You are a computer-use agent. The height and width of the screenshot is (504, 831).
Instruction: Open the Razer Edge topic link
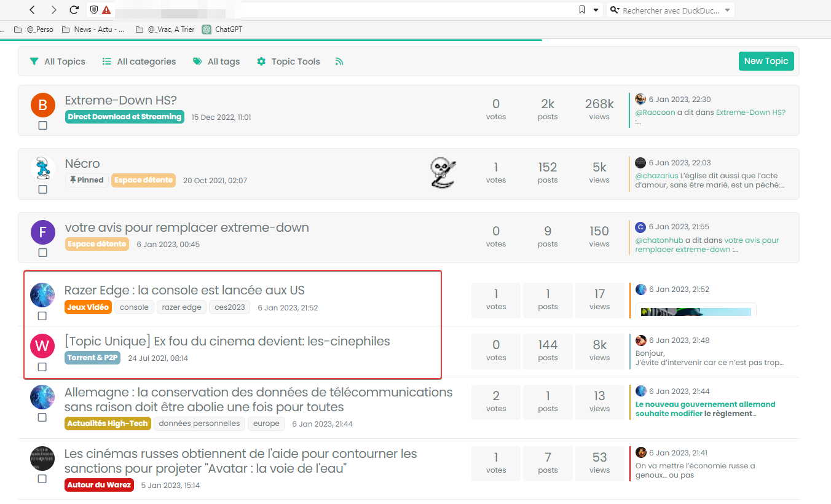pos(184,290)
